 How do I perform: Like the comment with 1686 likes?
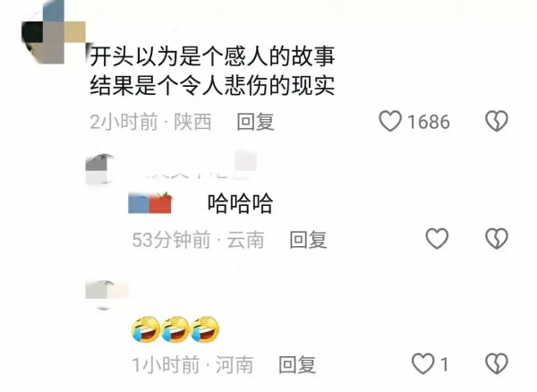point(389,121)
